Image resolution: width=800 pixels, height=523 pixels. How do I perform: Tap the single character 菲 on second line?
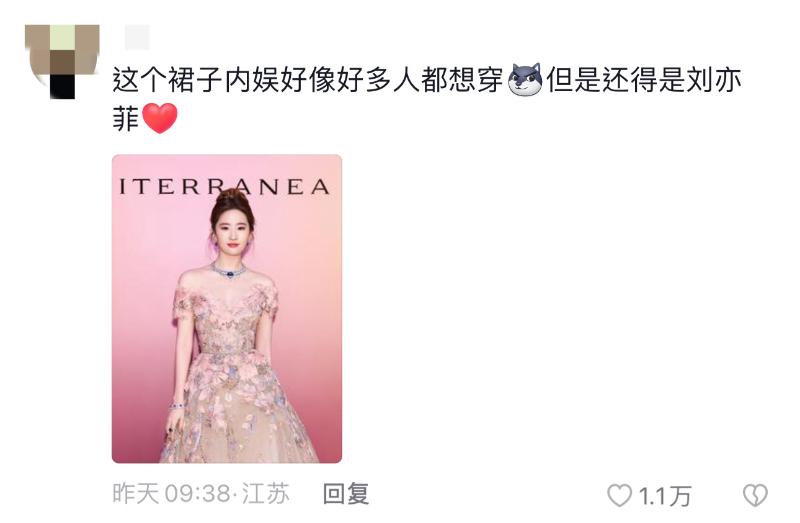click(x=126, y=119)
